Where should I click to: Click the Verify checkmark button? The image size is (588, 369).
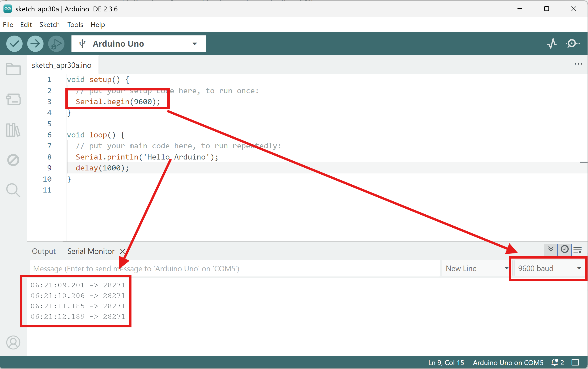(14, 44)
